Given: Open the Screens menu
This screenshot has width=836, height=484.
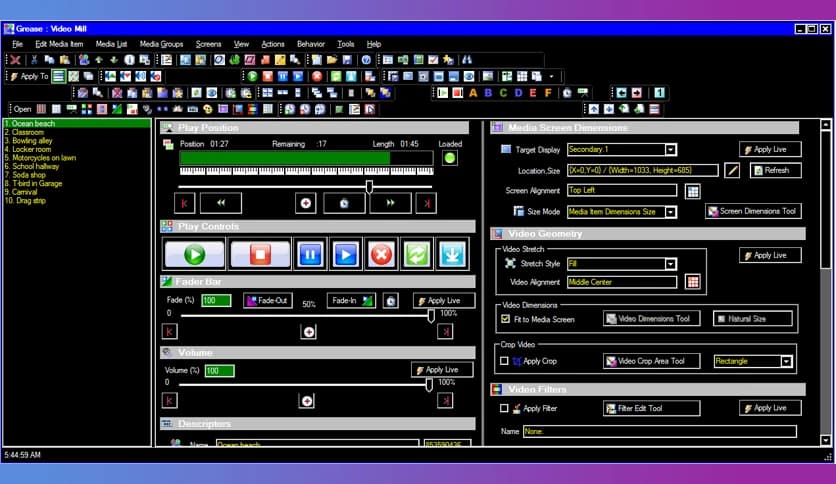Looking at the screenshot, I should pos(208,44).
